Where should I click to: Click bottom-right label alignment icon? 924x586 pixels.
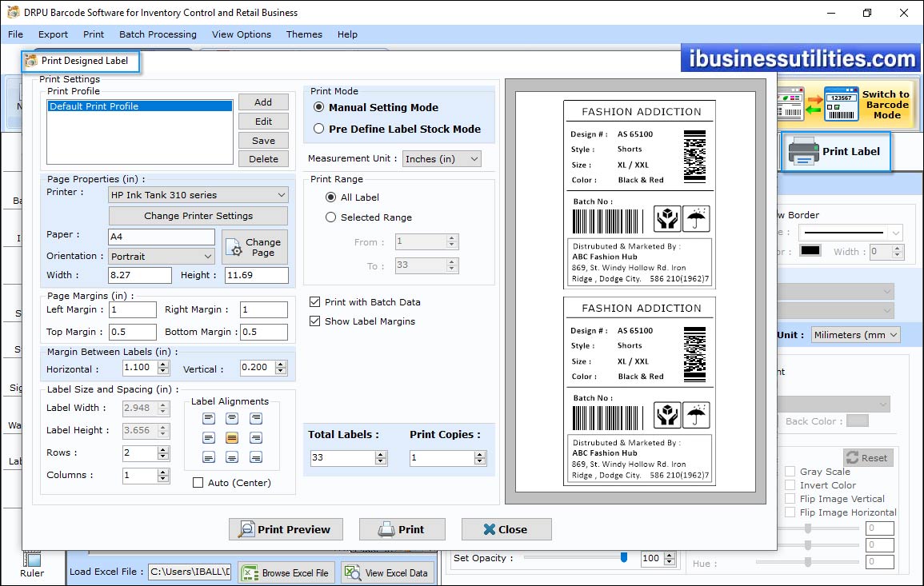(256, 457)
